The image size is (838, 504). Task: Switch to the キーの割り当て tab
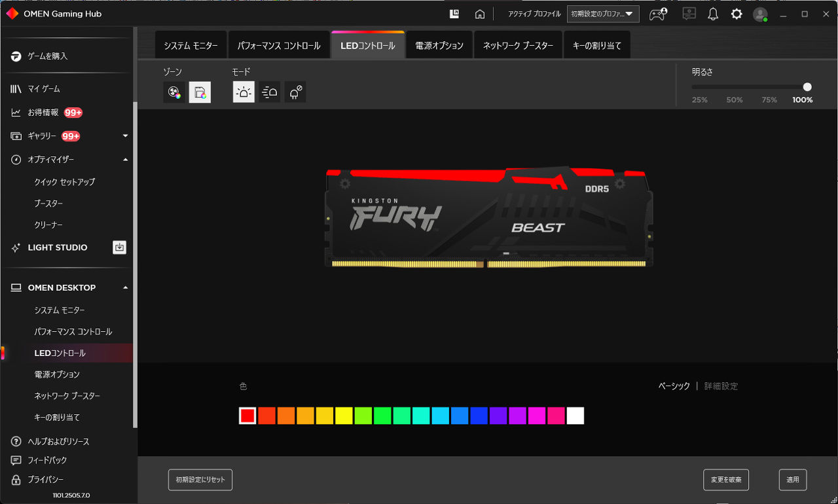click(x=597, y=45)
